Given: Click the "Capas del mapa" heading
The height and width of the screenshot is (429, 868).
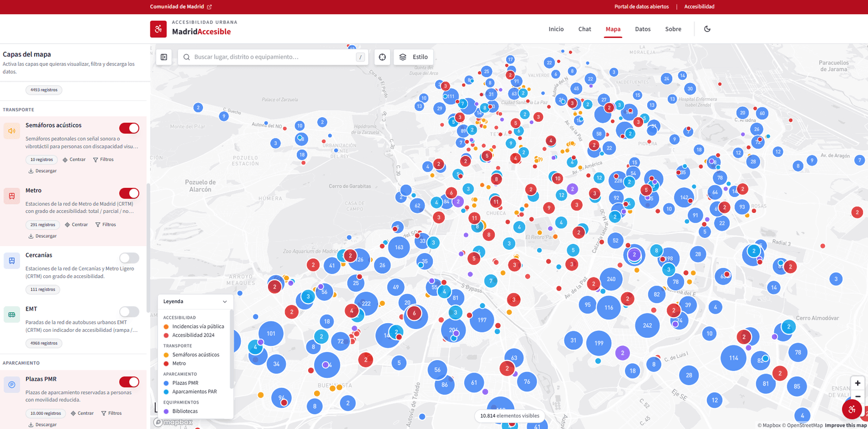Looking at the screenshot, I should click(27, 54).
